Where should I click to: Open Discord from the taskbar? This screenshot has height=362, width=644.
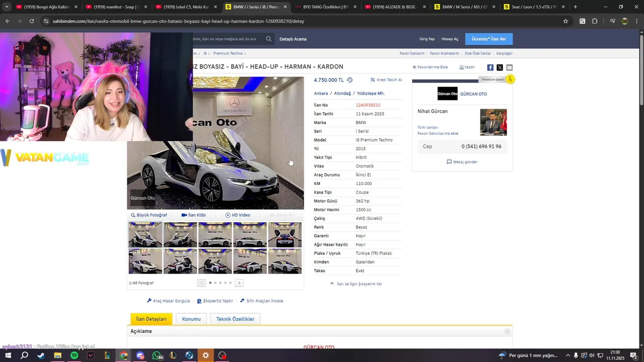[140, 355]
